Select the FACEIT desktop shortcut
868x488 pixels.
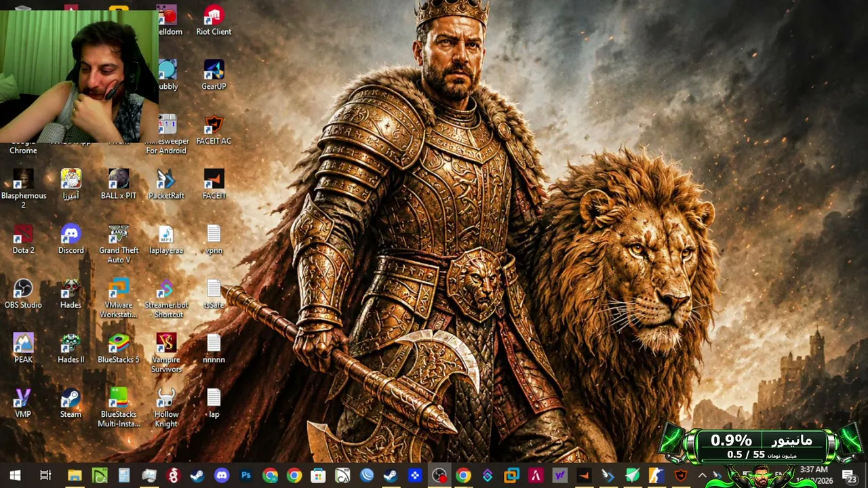point(214,185)
